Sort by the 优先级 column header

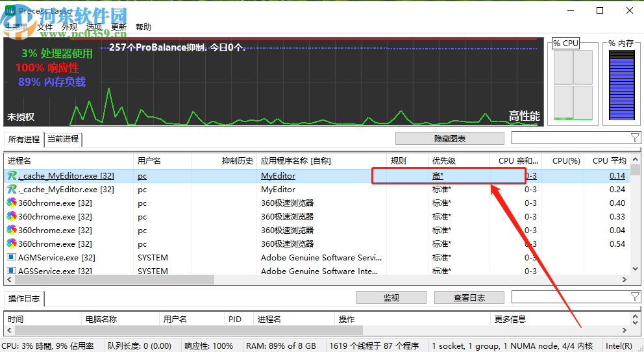coord(459,160)
